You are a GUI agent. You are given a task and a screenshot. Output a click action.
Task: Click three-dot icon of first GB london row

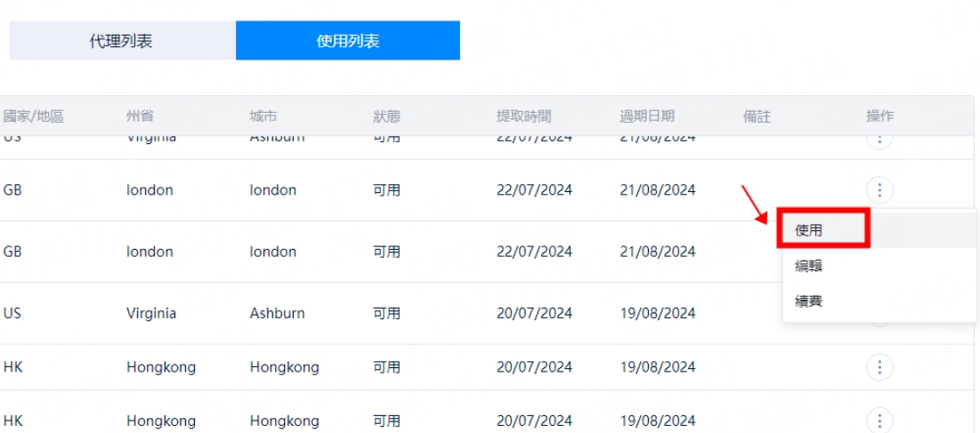tap(879, 190)
